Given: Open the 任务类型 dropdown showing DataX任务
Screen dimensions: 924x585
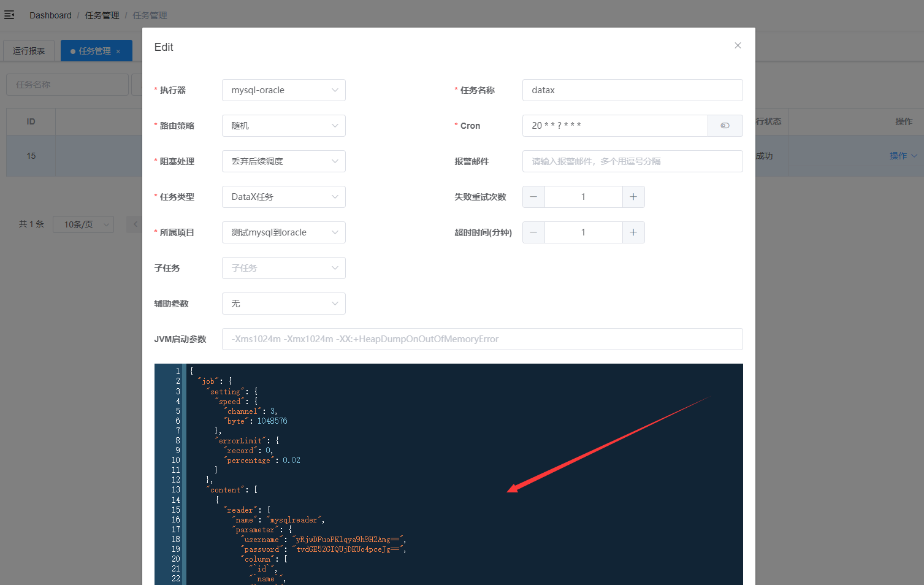Looking at the screenshot, I should 283,196.
